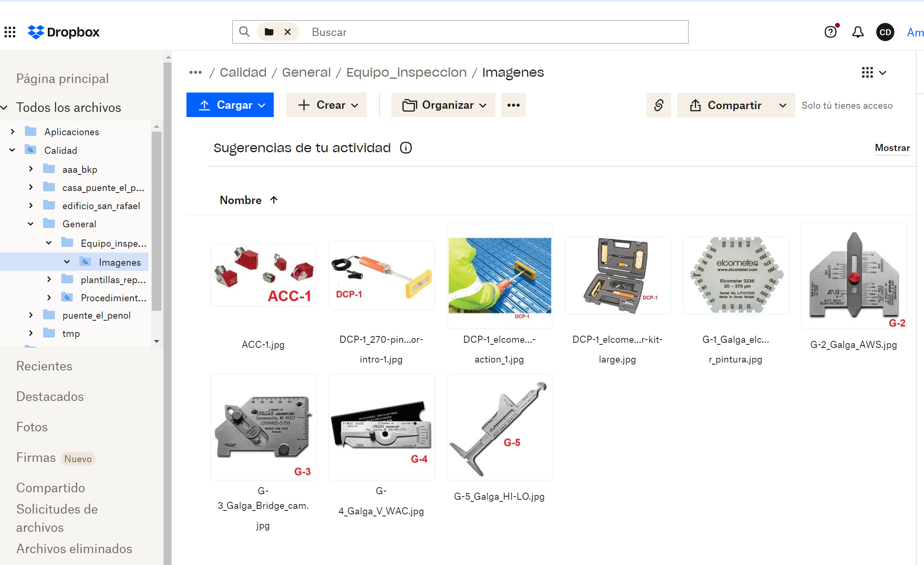Show the activity suggestions with Mostrar
The height and width of the screenshot is (565, 924).
coord(892,148)
